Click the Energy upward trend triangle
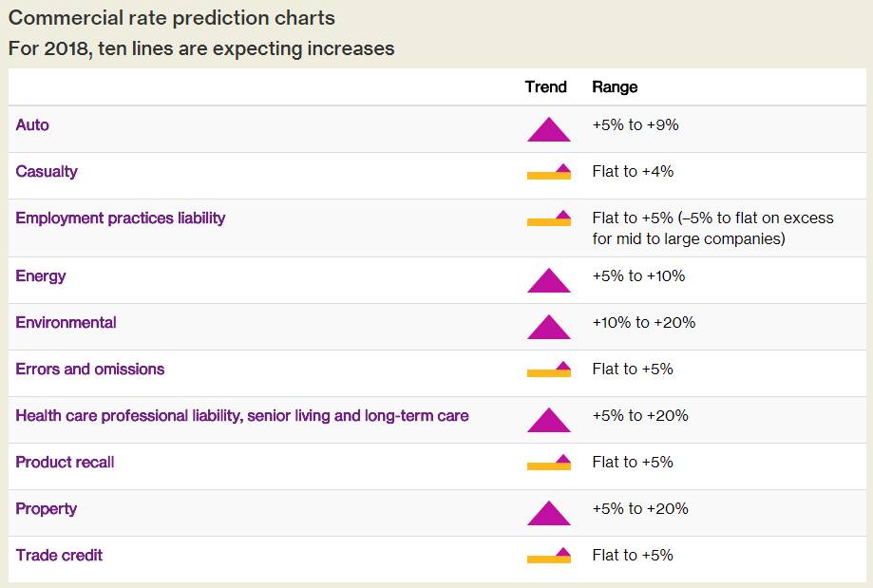This screenshot has width=873, height=588. click(x=548, y=281)
